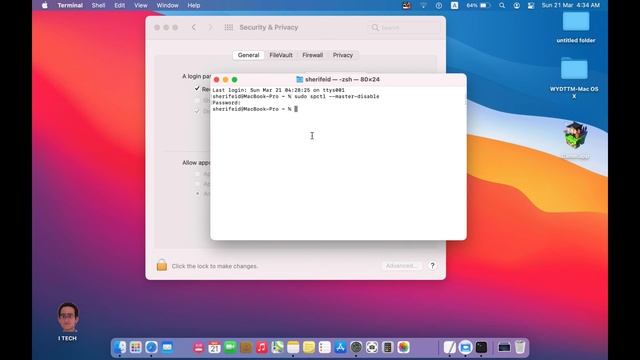The width and height of the screenshot is (640, 360).
Task: Open the Shell menu
Action: 98,5
